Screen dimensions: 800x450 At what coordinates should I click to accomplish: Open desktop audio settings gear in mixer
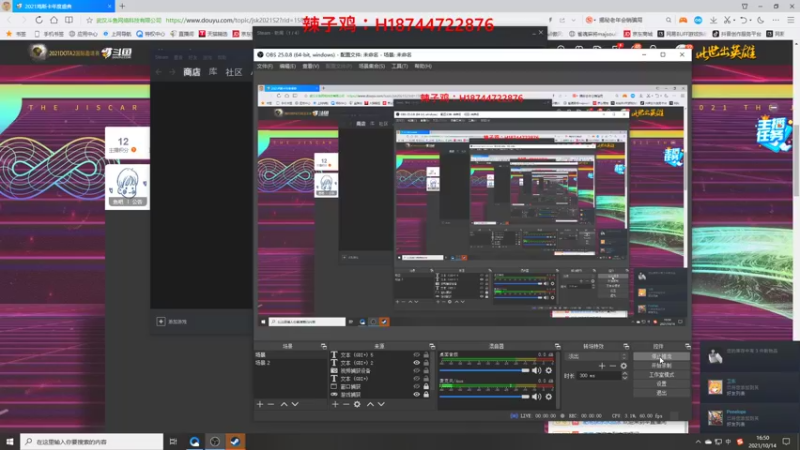(548, 370)
